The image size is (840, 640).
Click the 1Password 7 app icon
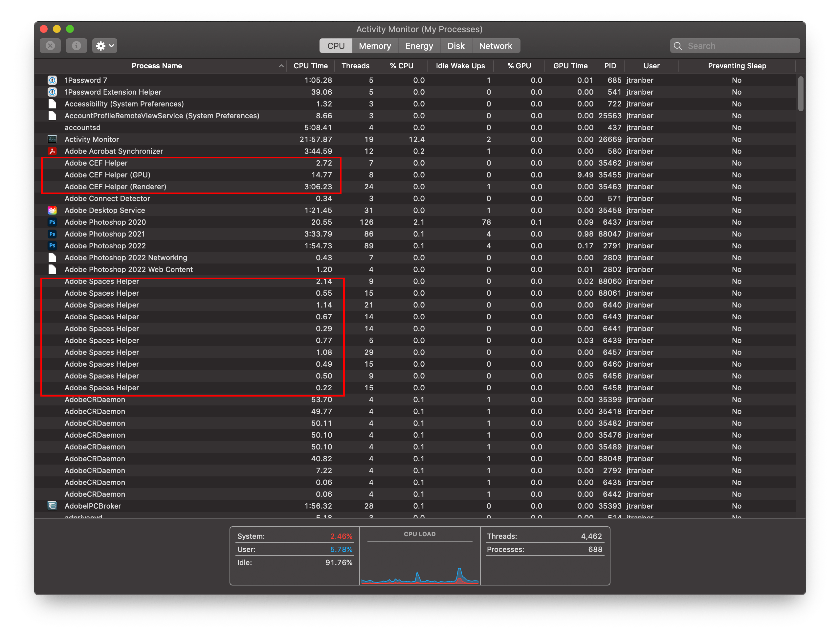pos(52,80)
